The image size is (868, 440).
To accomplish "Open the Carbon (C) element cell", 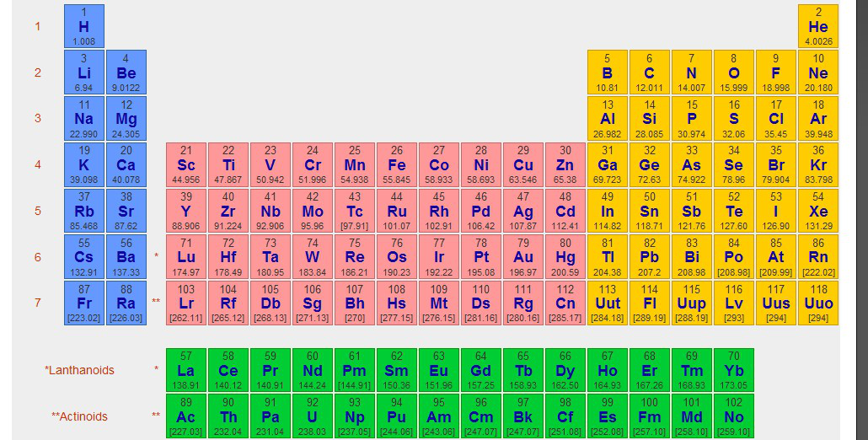I will tap(650, 72).
